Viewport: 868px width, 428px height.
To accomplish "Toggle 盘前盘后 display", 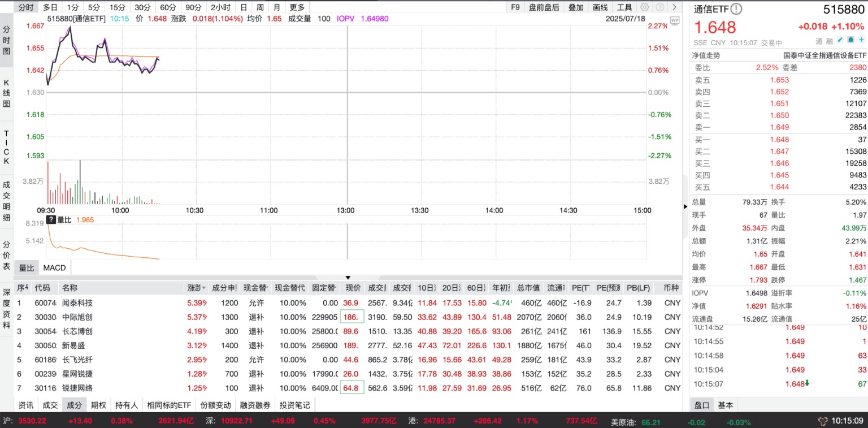I will [544, 7].
